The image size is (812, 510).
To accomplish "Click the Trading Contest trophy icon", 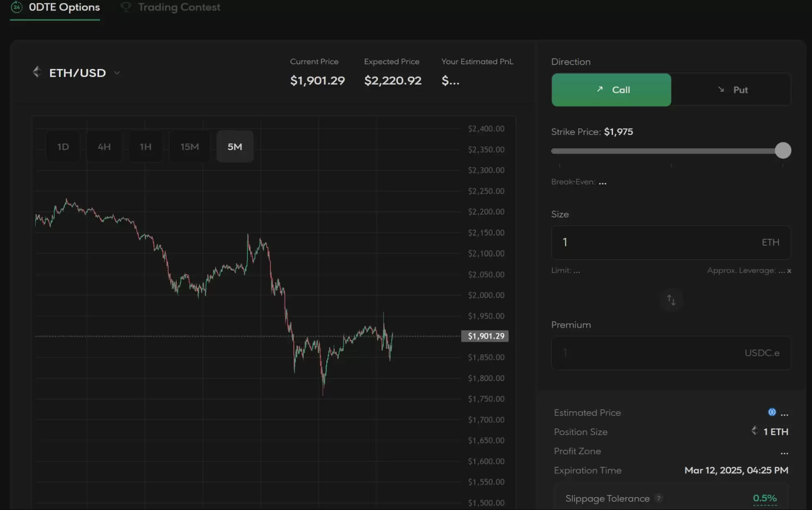I will pos(126,7).
